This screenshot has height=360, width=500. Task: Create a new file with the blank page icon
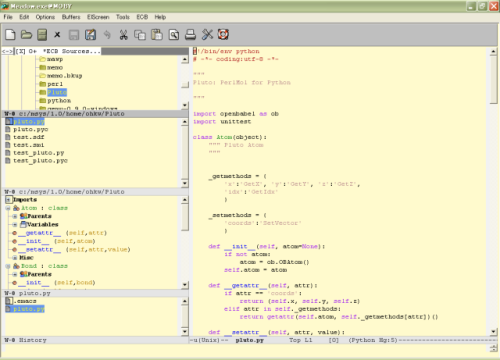(10, 34)
